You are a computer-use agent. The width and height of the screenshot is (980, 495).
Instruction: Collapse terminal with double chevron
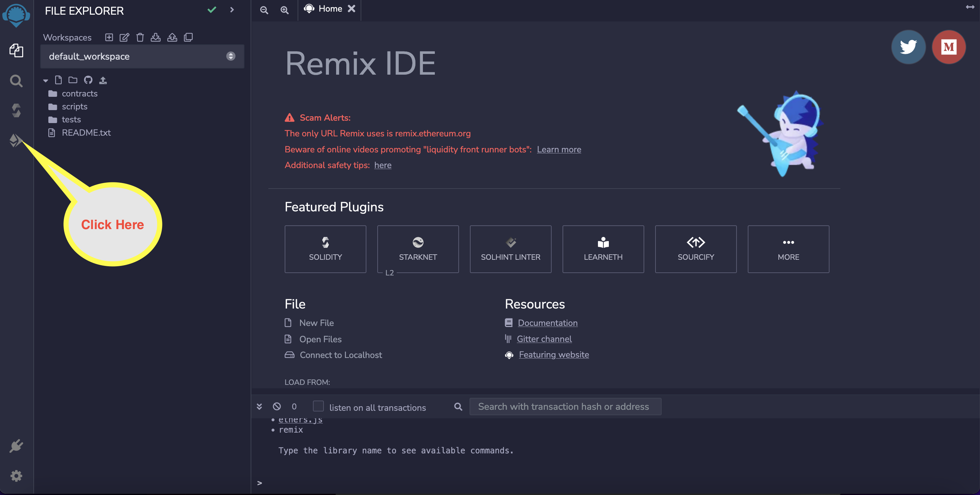(x=259, y=406)
